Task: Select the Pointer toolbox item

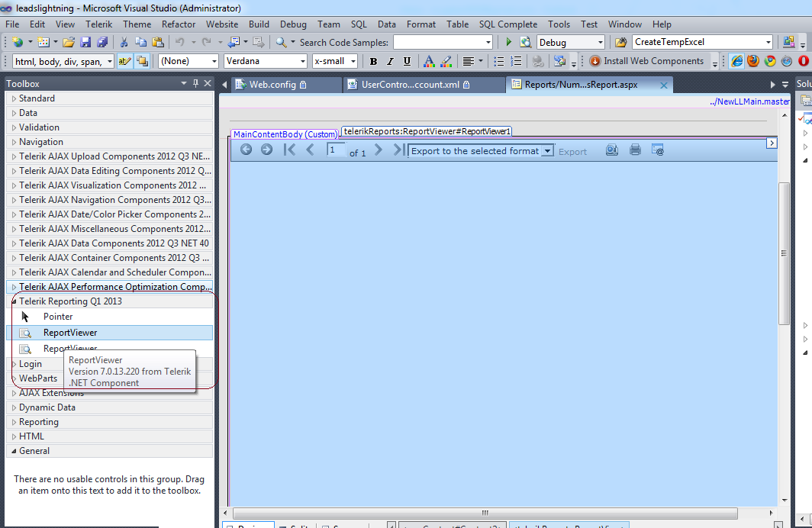Action: tap(109, 317)
